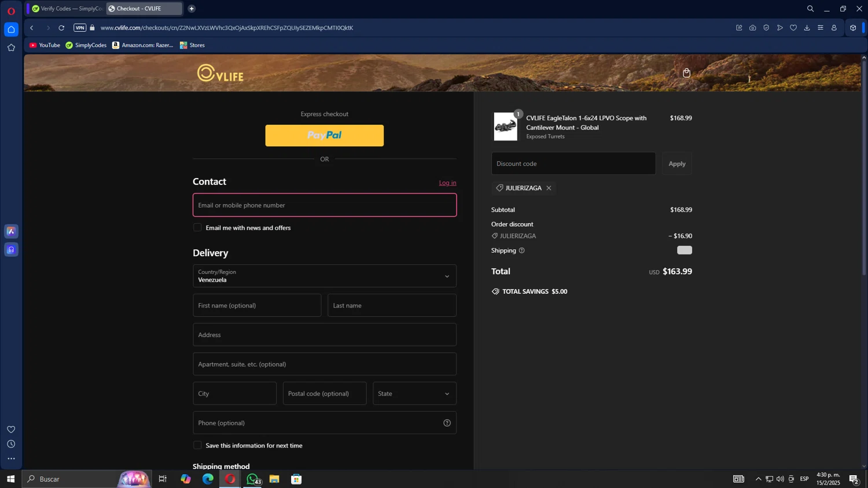868x488 pixels.
Task: Open a new tab with plus
Action: click(x=192, y=9)
